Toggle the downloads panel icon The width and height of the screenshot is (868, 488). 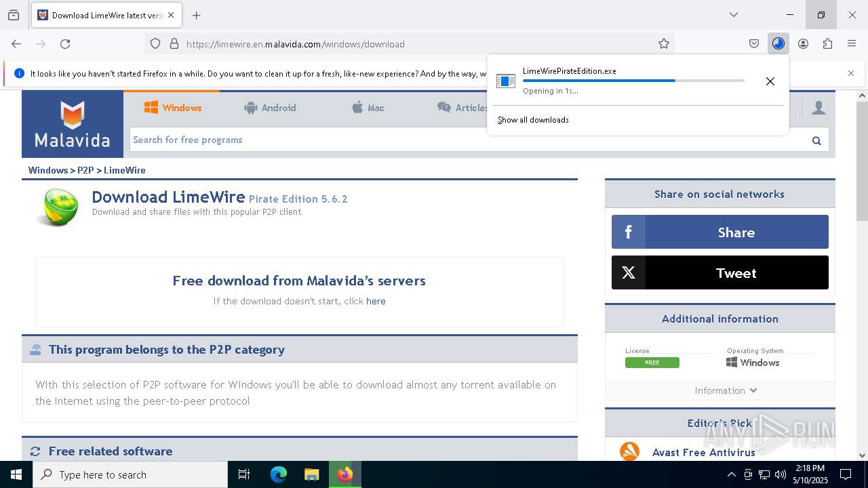point(778,44)
